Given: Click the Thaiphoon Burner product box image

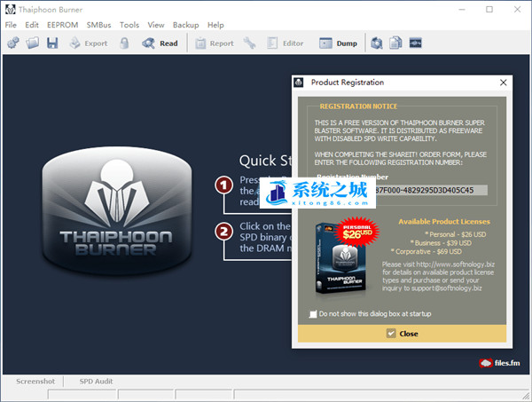Looking at the screenshot, I should 341,258.
